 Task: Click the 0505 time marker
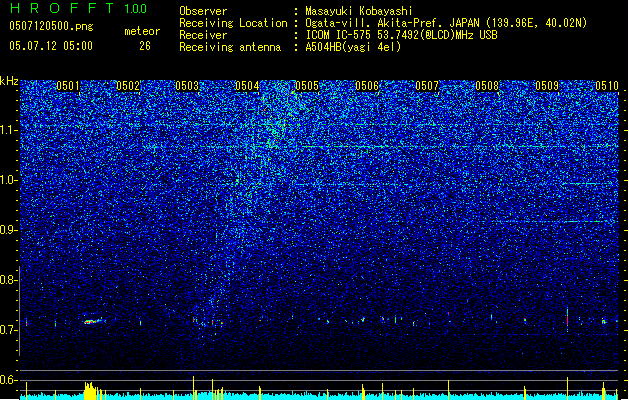pos(307,86)
